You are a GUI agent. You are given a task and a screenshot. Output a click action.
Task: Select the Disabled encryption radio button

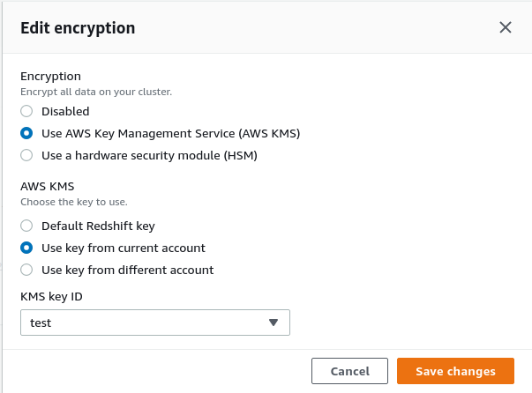(x=26, y=112)
